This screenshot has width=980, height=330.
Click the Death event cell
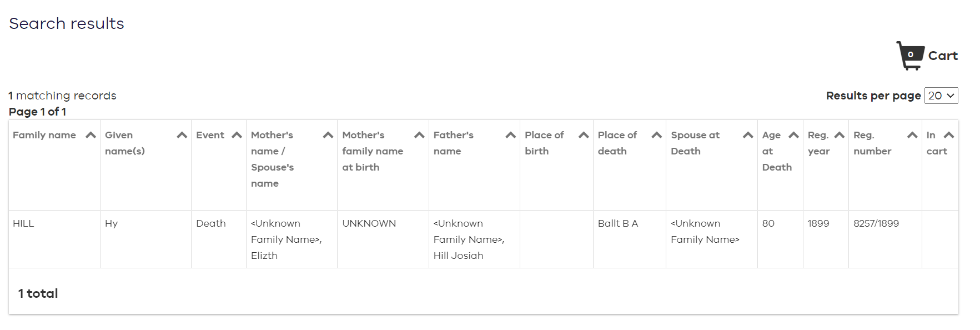(x=211, y=223)
